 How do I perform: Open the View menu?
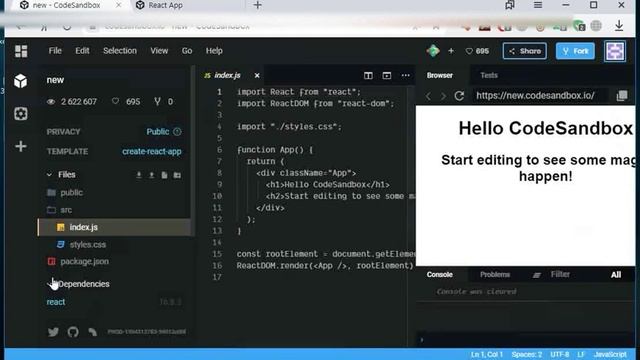click(x=159, y=51)
